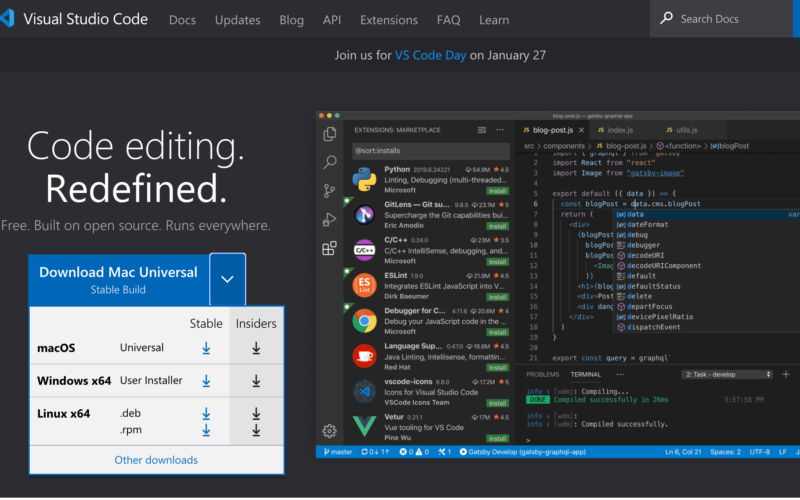Screen dimensions: 800x500
Task: Install the GitLens extension
Action: click(496, 226)
